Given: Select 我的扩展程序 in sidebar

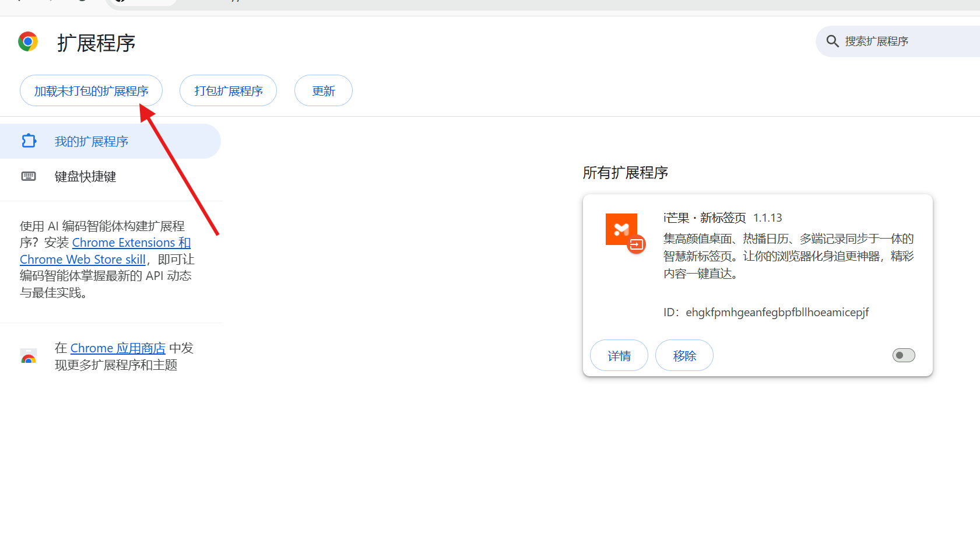Looking at the screenshot, I should tap(110, 141).
